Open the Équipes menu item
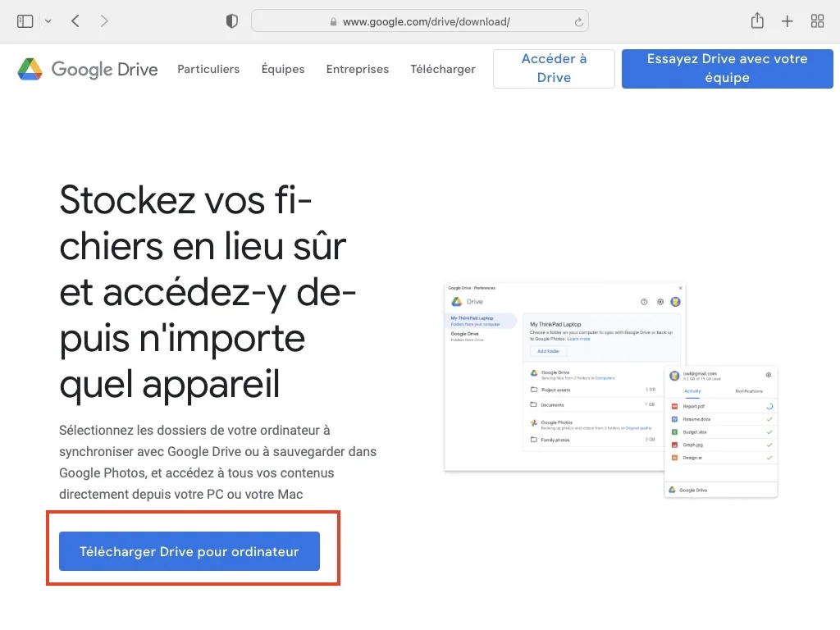This screenshot has height=630, width=840. pyautogui.click(x=283, y=69)
